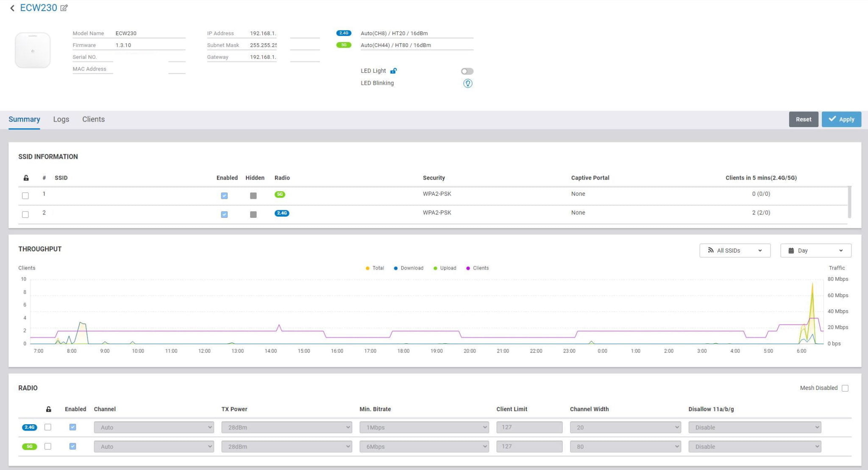
Task: Click the Reset button
Action: 804,119
